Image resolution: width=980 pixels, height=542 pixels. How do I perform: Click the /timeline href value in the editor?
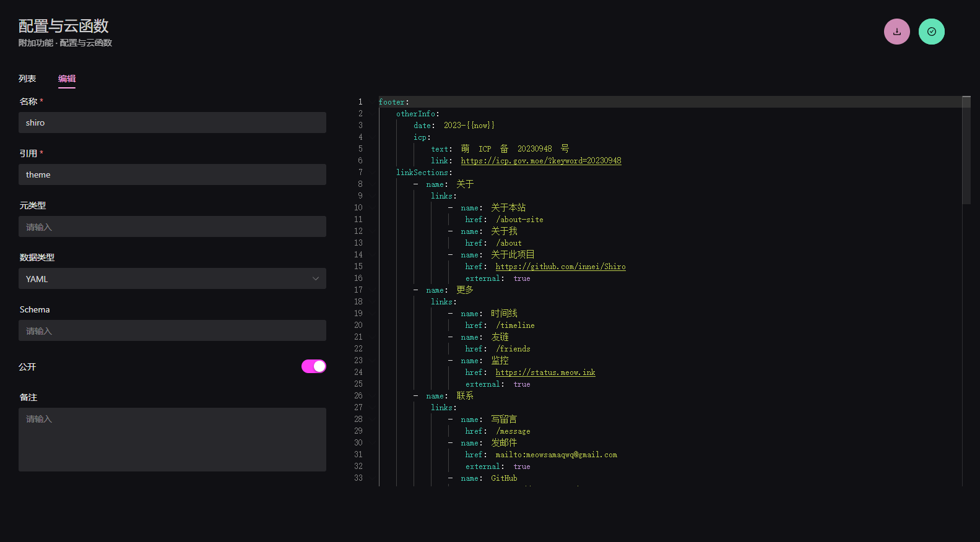515,325
